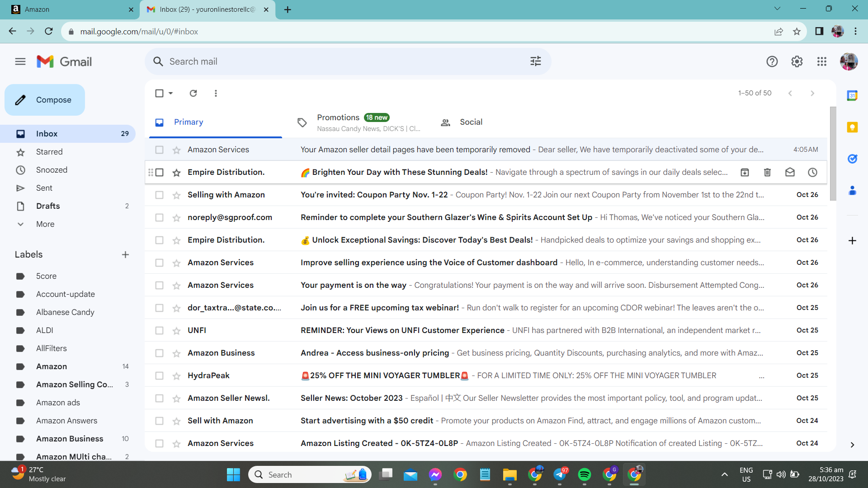
Task: Star the UNFI reminder email
Action: (x=176, y=331)
